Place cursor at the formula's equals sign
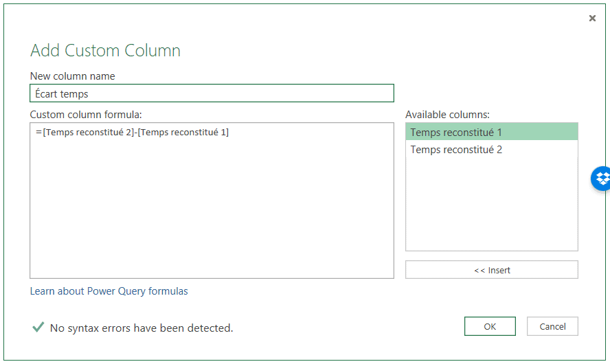 (x=38, y=133)
